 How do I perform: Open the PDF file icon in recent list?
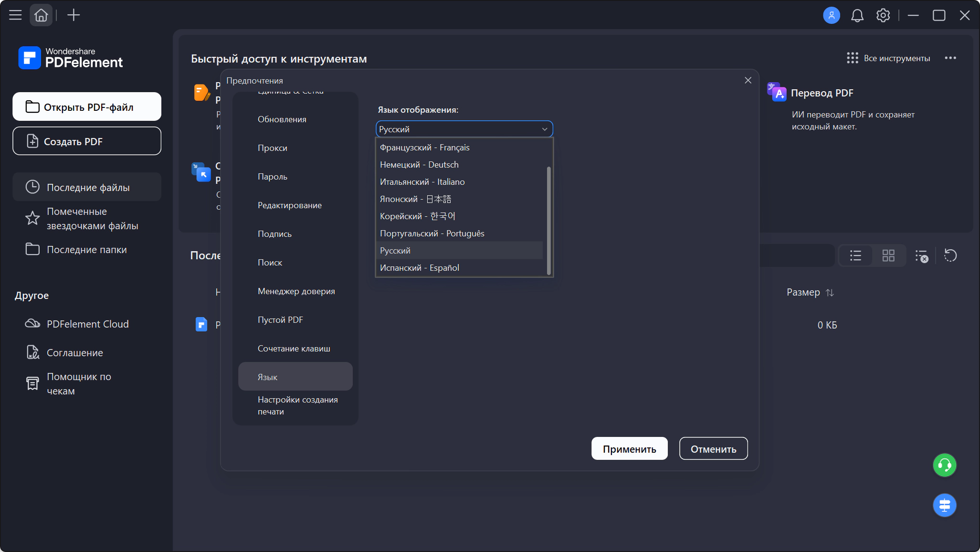click(201, 325)
